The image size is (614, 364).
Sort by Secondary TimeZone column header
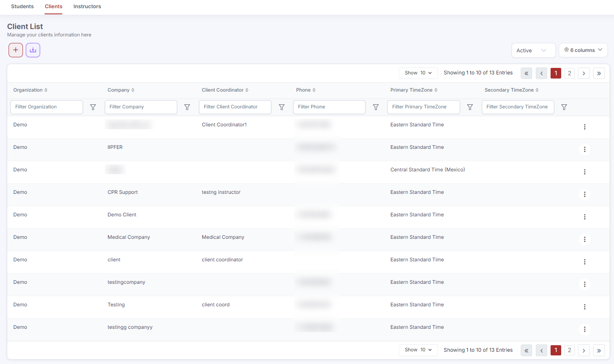click(512, 90)
